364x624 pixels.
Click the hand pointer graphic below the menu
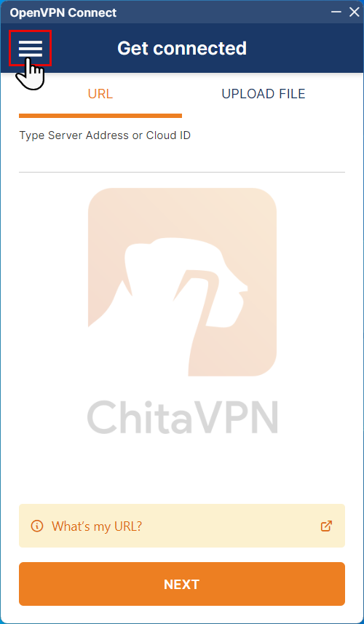click(x=31, y=74)
